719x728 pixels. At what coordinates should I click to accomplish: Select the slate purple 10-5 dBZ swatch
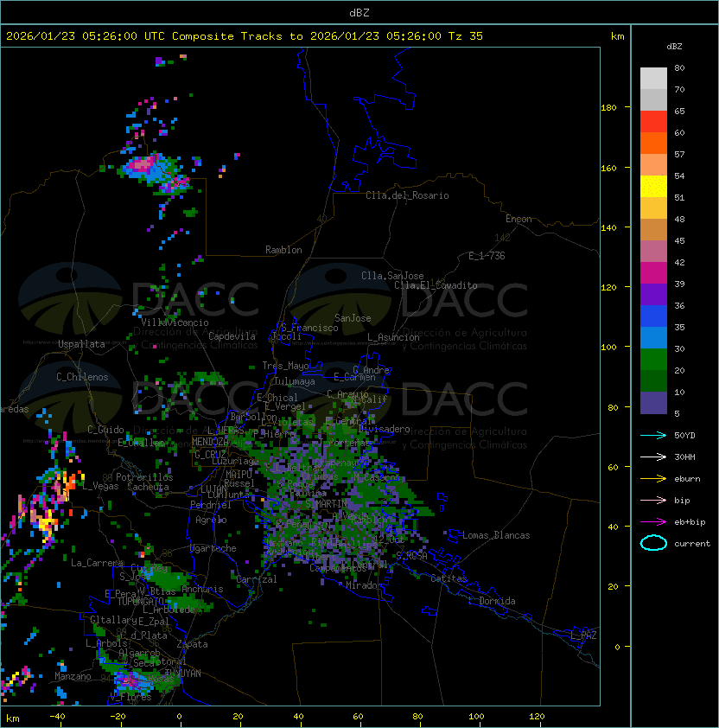(653, 403)
